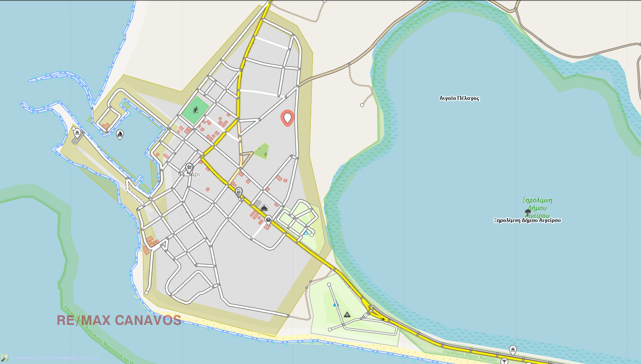Click the red location pin marker
This screenshot has width=641, height=364.
point(287,118)
